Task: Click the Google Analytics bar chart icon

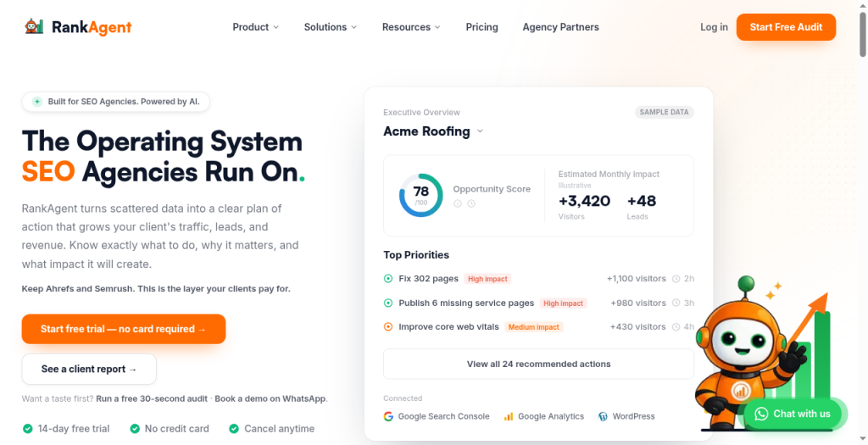Action: click(509, 416)
